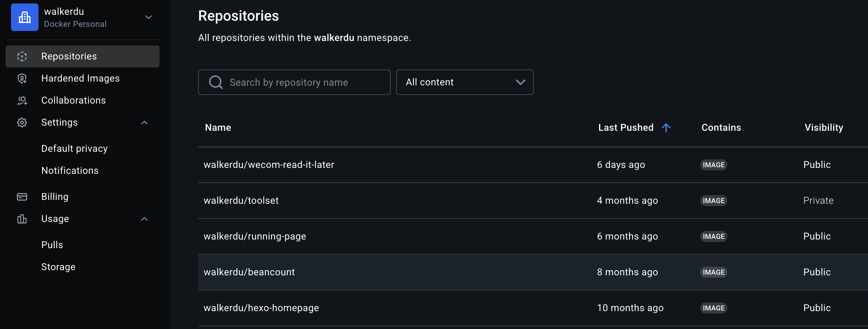
Task: Open the Pulls usage page
Action: coord(52,245)
